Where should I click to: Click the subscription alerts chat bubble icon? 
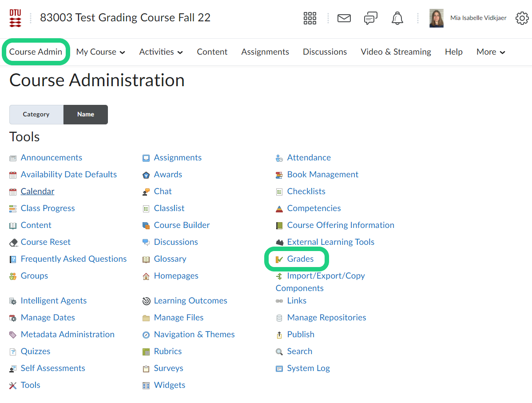pos(370,18)
